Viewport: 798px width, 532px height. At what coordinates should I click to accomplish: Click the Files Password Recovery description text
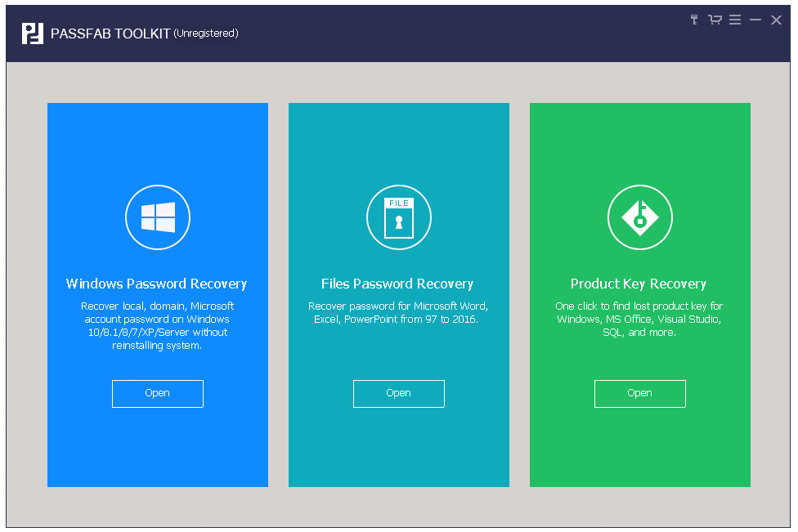pos(398,312)
